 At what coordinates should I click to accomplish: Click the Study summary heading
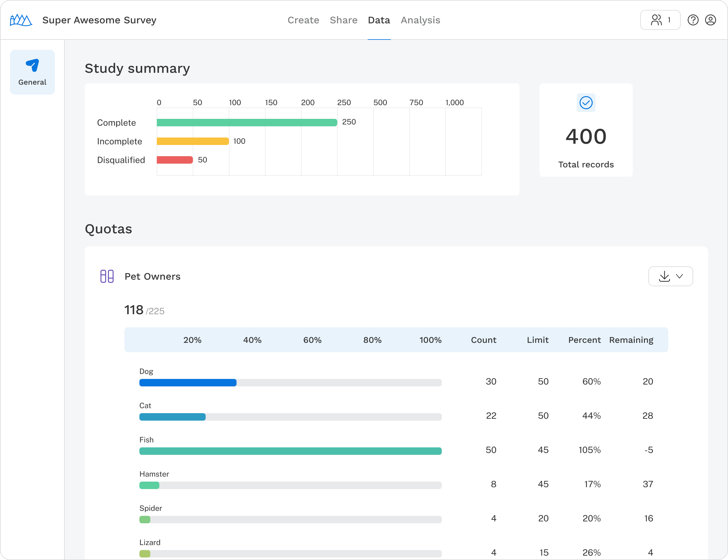click(137, 68)
